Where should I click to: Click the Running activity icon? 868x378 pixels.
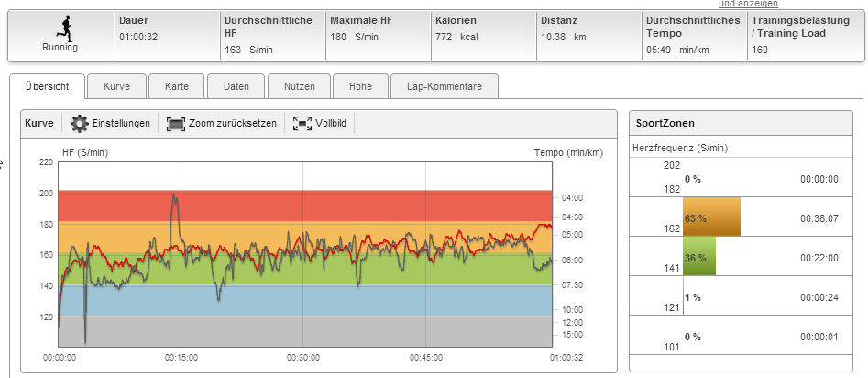coord(60,27)
